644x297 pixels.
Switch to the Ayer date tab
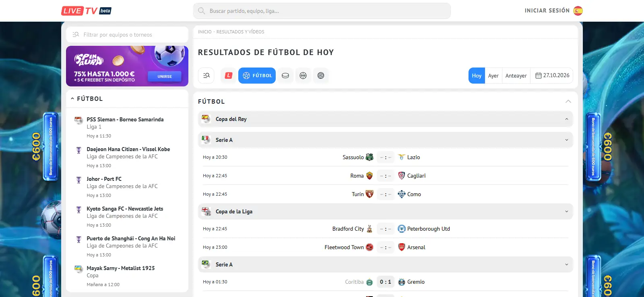pyautogui.click(x=493, y=76)
